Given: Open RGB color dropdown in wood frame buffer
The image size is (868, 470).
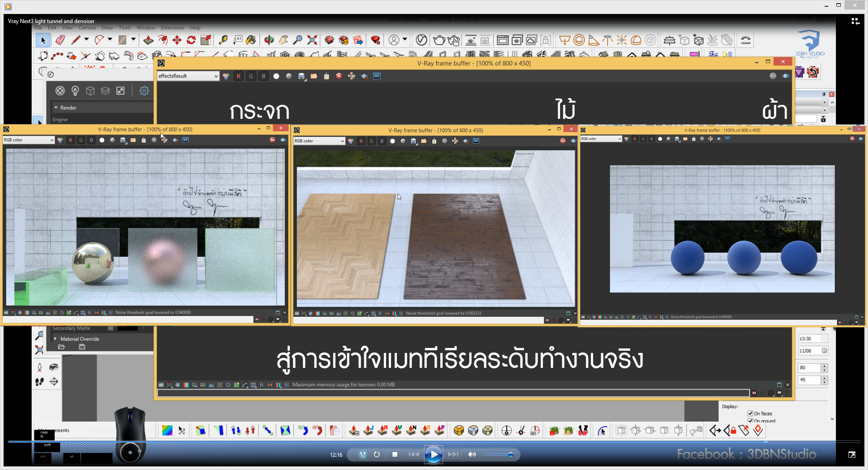Looking at the screenshot, I should pos(319,141).
